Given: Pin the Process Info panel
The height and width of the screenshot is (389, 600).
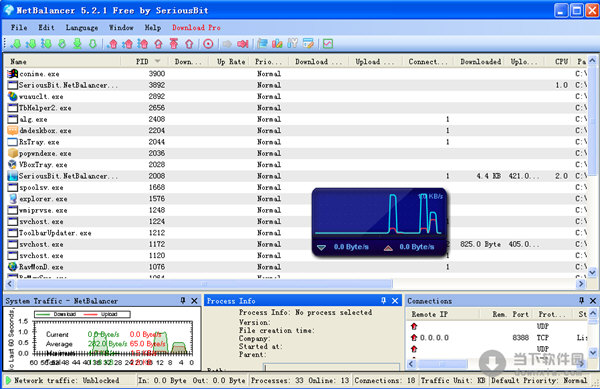Looking at the screenshot, I should [384, 301].
